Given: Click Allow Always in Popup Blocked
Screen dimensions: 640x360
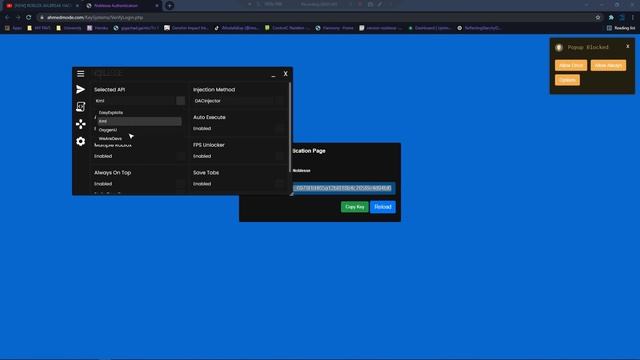Looking at the screenshot, I should click(x=608, y=65).
